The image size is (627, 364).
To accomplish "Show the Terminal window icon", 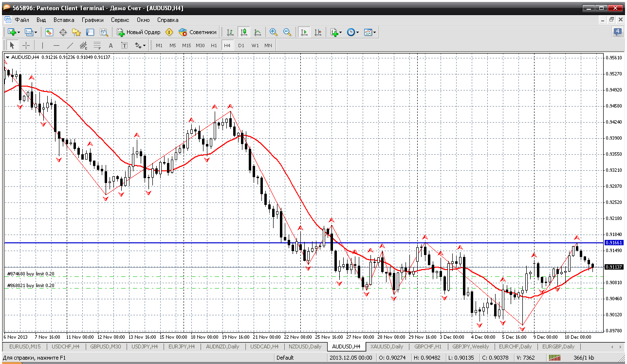I will (90, 32).
